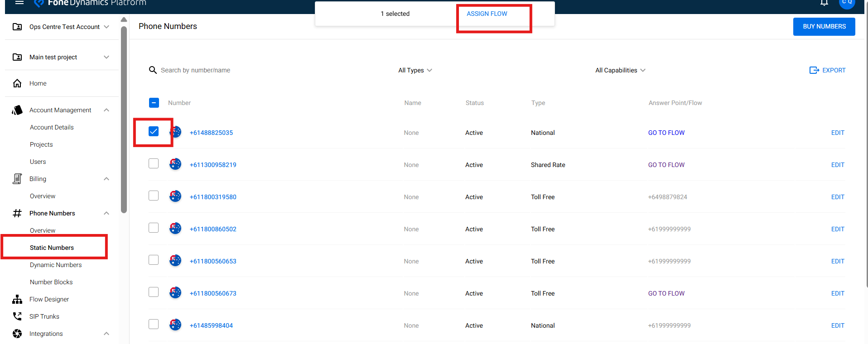
Task: Click the search magnifier icon
Action: (153, 70)
